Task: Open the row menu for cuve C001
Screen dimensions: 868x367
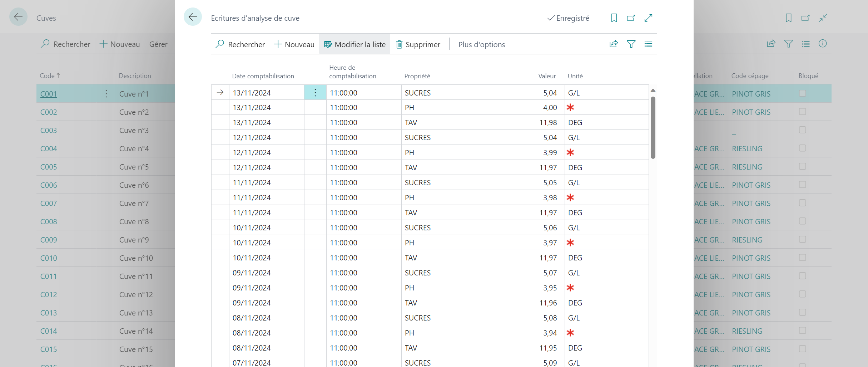Action: coord(106,94)
